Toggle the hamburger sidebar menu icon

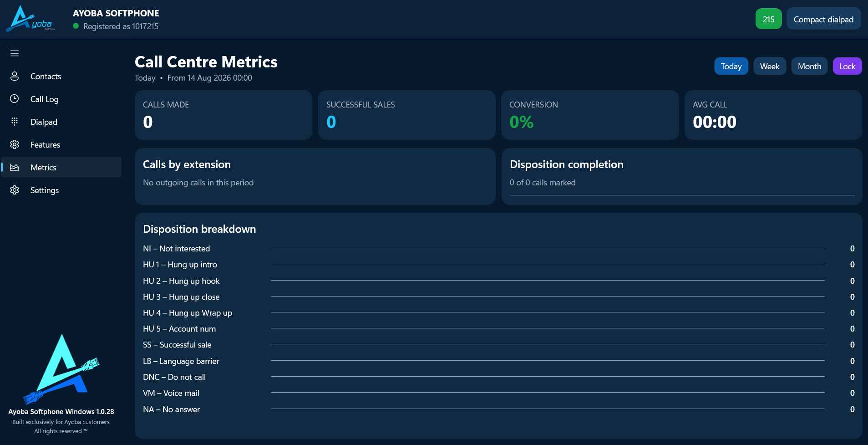click(x=15, y=53)
